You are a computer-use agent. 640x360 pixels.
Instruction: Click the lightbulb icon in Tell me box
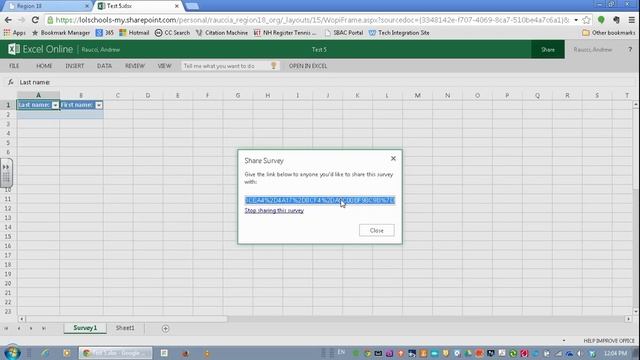[x=274, y=66]
